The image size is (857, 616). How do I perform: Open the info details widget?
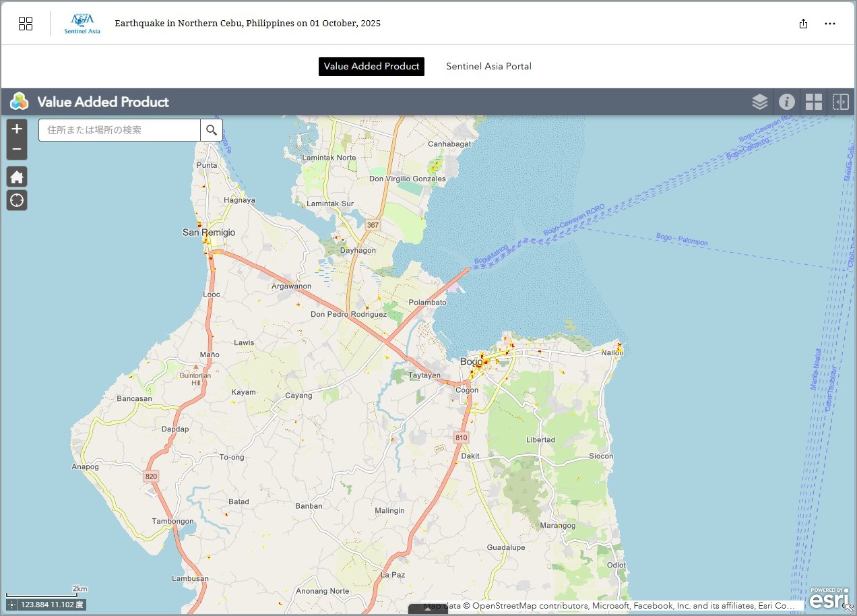(786, 102)
